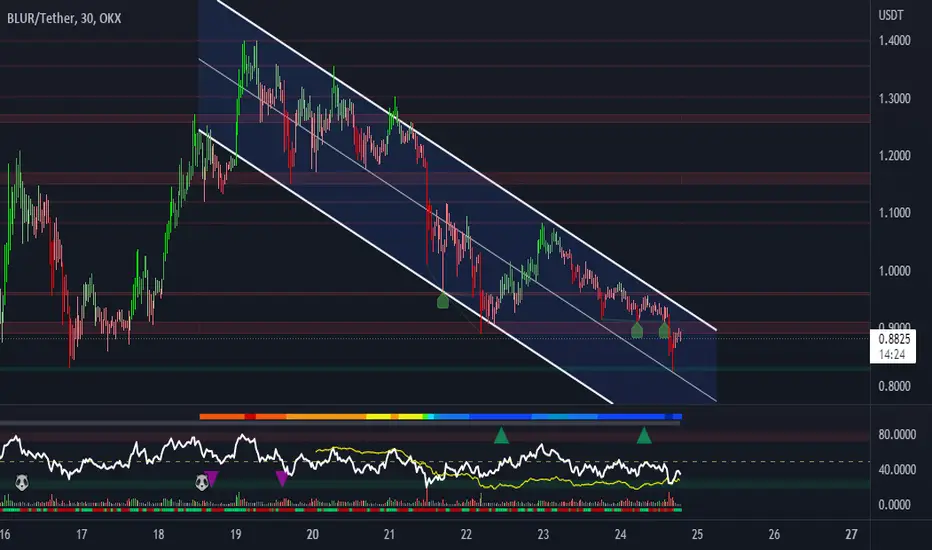Screen dimensions: 932x550
Task: Click the purple down-triangle next to the panda icon
Action: coord(212,479)
